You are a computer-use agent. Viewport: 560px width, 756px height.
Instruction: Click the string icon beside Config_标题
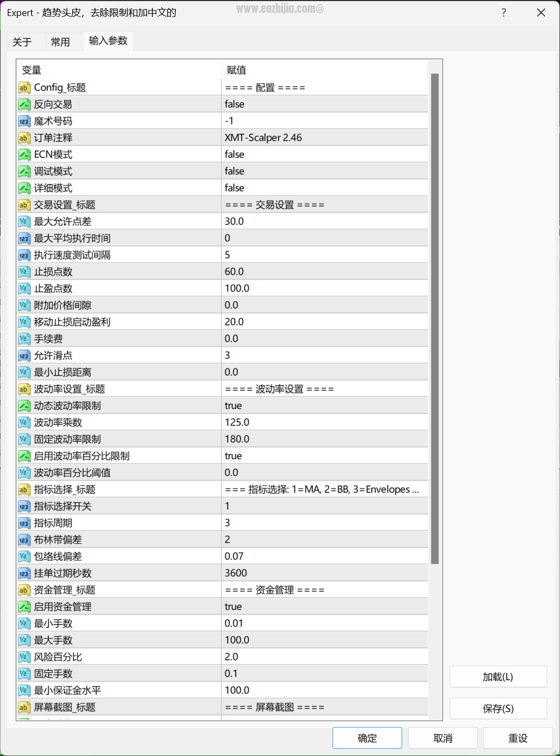point(24,88)
